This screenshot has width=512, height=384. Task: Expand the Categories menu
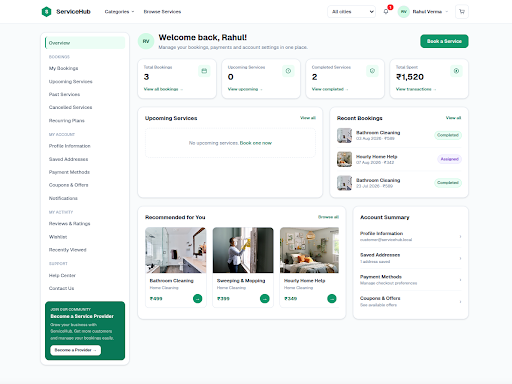[119, 12]
